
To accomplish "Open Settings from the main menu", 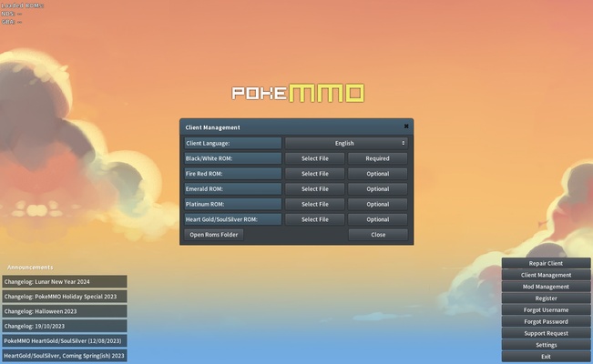I will click(546, 345).
